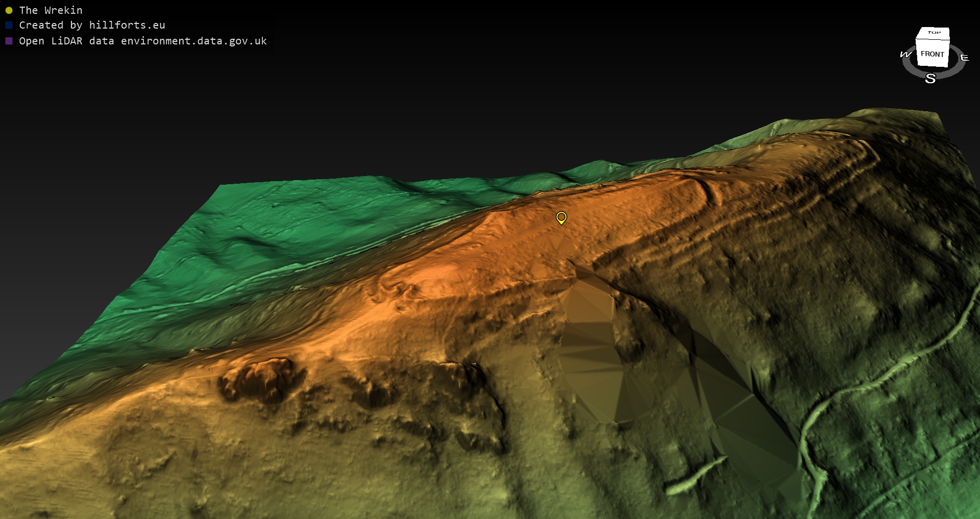The image size is (980, 519).
Task: Click the dark blue square legend swatch
Action: pos(9,25)
